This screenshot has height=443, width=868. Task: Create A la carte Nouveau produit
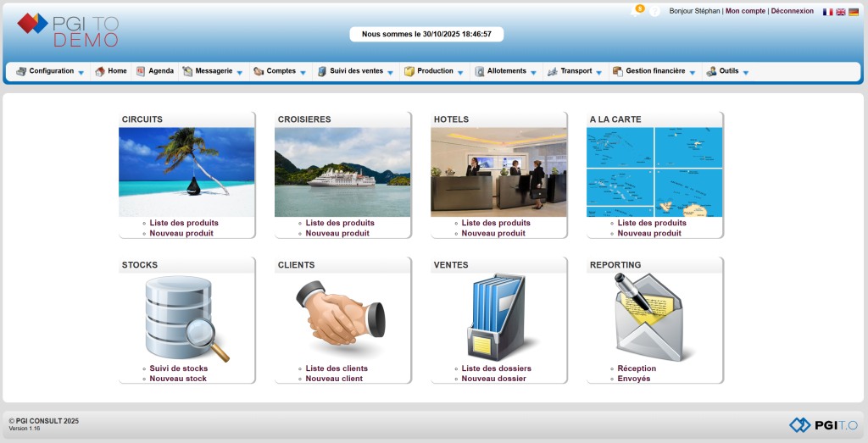(649, 234)
